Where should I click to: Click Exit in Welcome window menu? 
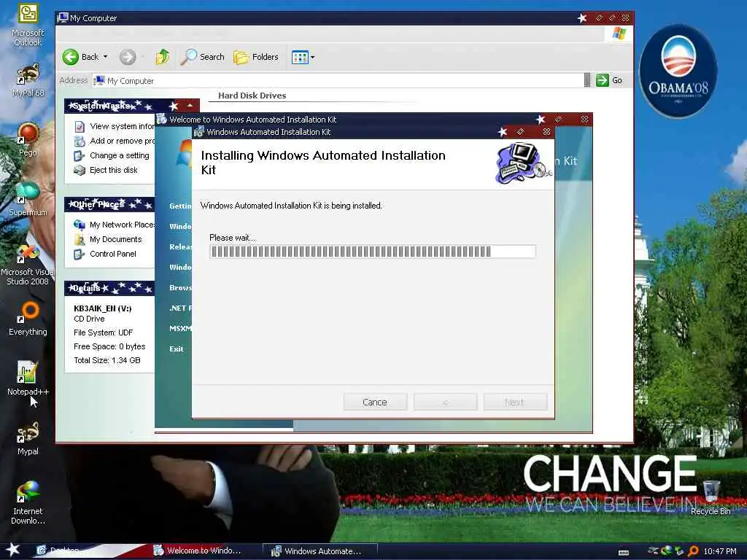click(177, 349)
